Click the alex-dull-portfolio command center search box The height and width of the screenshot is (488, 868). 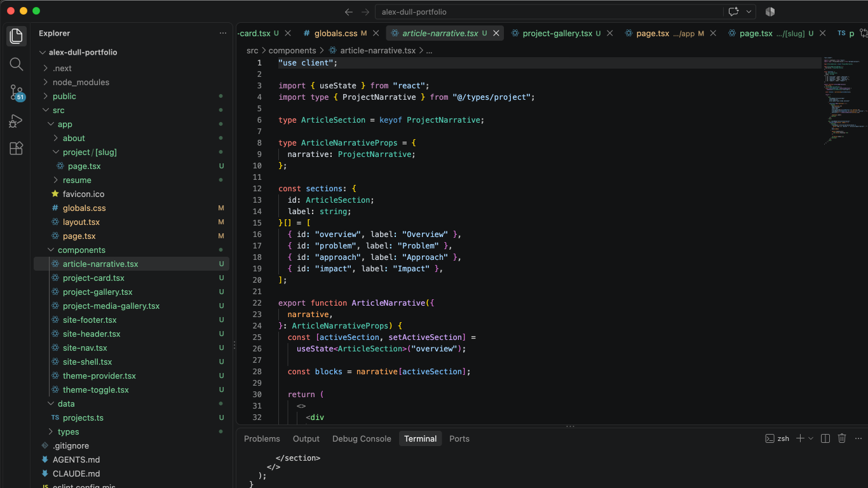pos(549,11)
